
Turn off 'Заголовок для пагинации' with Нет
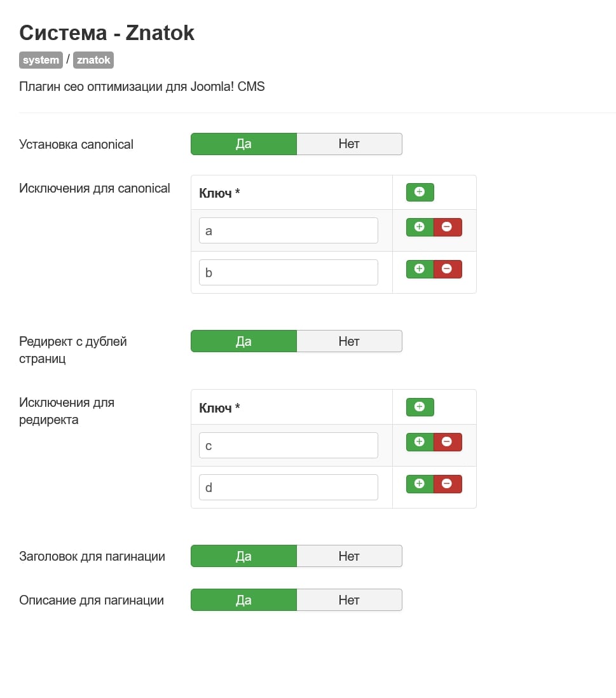[349, 556]
